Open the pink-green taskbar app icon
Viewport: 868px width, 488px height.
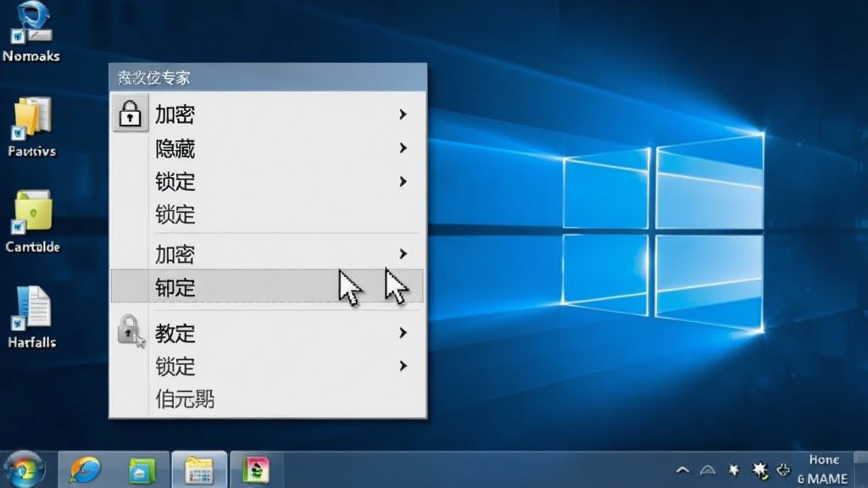click(256, 470)
